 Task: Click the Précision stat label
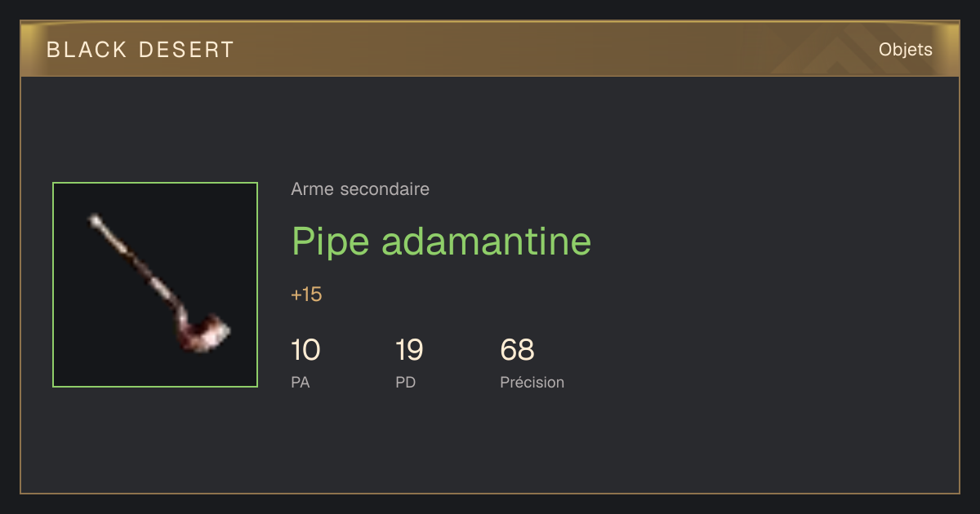(532, 382)
